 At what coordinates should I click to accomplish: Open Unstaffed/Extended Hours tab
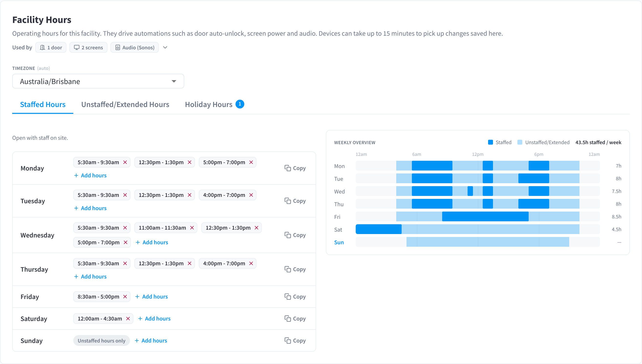coord(125,105)
